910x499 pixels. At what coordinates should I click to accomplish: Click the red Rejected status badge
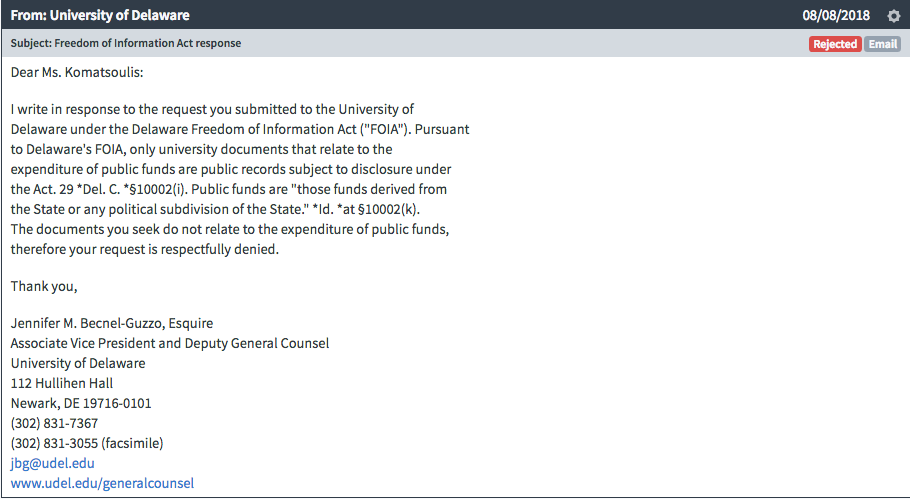point(835,44)
